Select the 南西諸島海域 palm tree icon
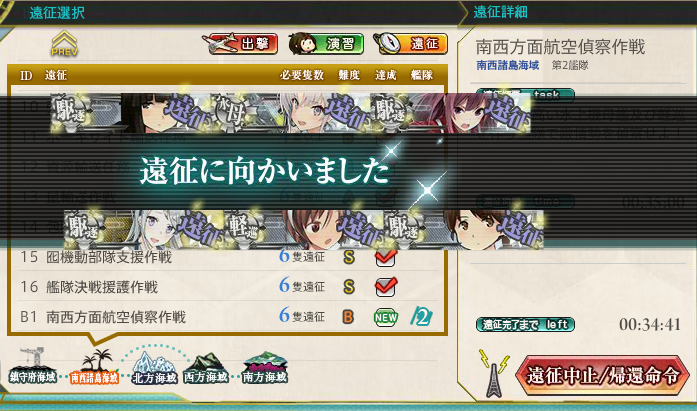The height and width of the screenshot is (411, 697). (95, 367)
